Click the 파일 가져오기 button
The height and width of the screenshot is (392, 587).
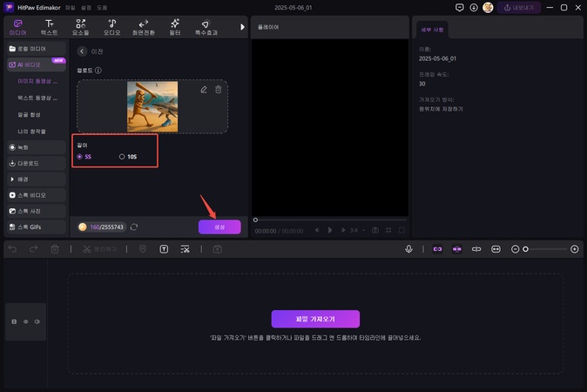314,319
